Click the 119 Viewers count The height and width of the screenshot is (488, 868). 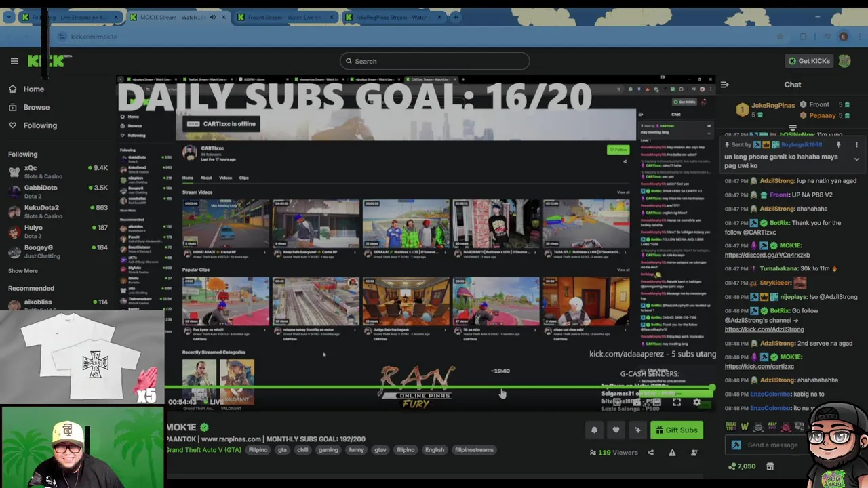pos(614,453)
